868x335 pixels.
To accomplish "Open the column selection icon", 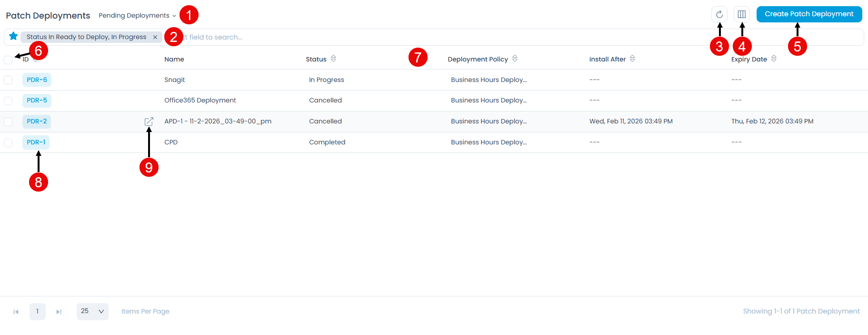I will tap(741, 14).
